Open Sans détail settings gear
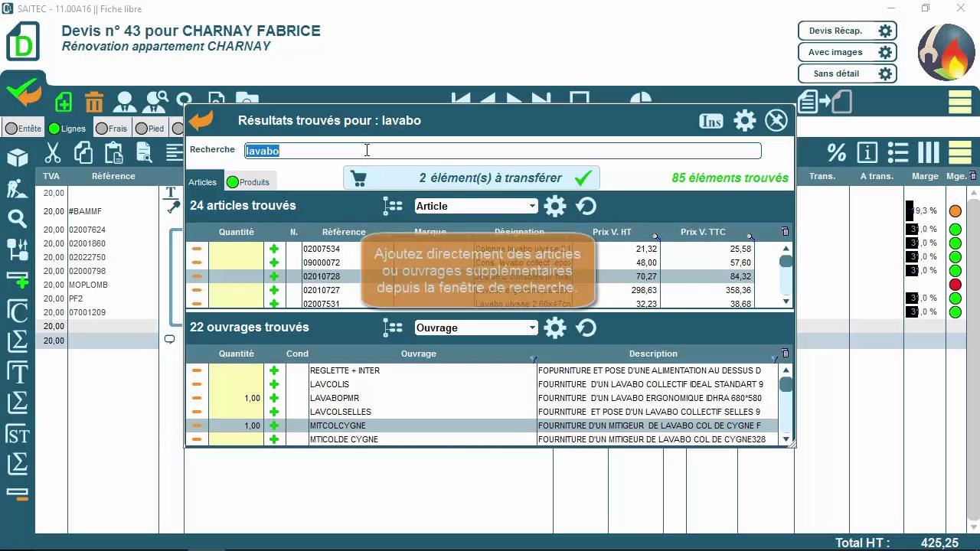This screenshot has height=551, width=980. click(885, 74)
